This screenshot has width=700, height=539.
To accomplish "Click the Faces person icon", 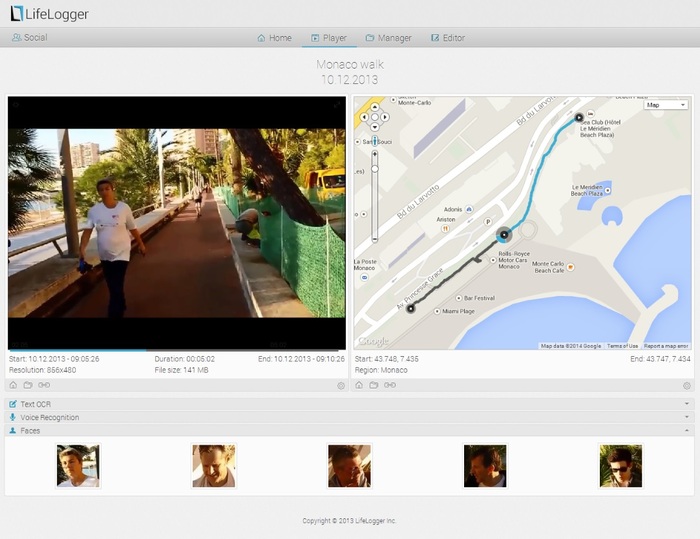I will pos(13,431).
